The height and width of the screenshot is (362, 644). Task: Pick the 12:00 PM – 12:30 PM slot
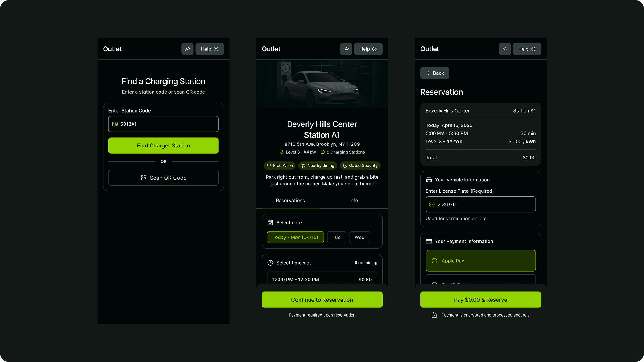[322, 279]
